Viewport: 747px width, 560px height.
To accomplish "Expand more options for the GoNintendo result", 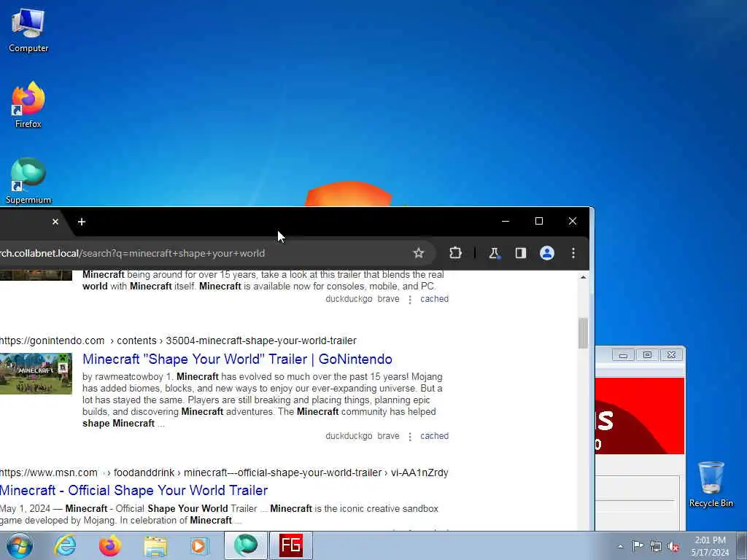I will point(410,437).
